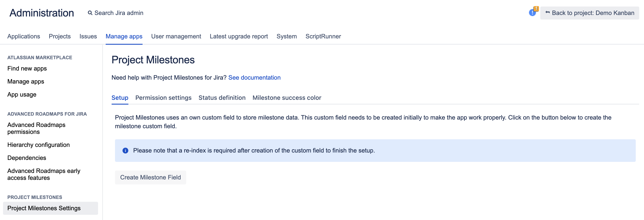Click the back arrow icon beside Back to project
This screenshot has height=220, width=644.
coord(547,13)
